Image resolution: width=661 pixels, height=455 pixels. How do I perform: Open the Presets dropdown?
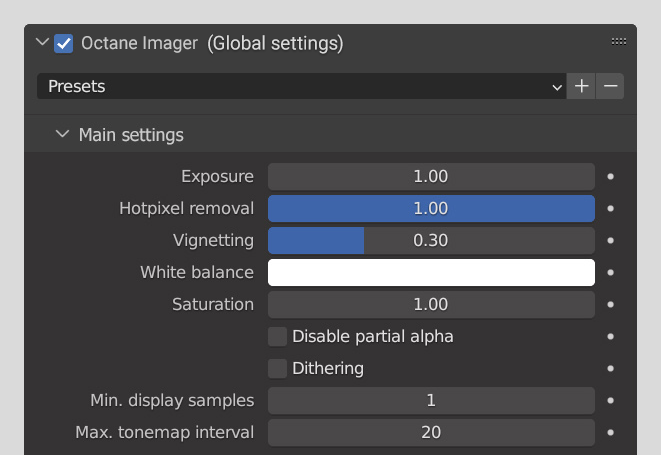301,86
